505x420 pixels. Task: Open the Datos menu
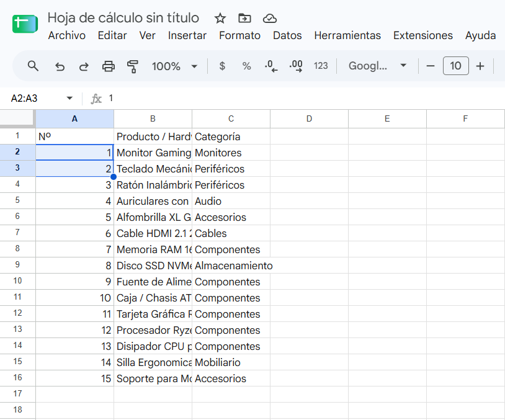coord(287,35)
